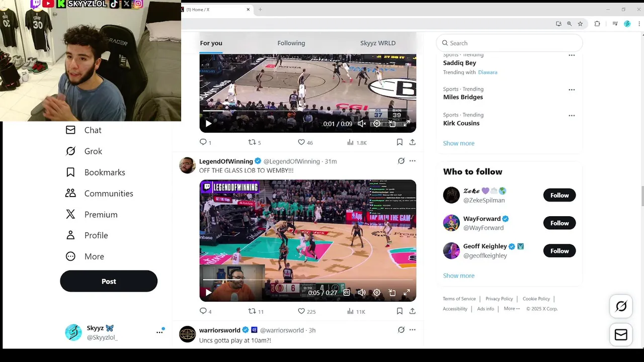Repost the post with 5 reposts
Screen dimensions: 644x362
click(x=255, y=143)
